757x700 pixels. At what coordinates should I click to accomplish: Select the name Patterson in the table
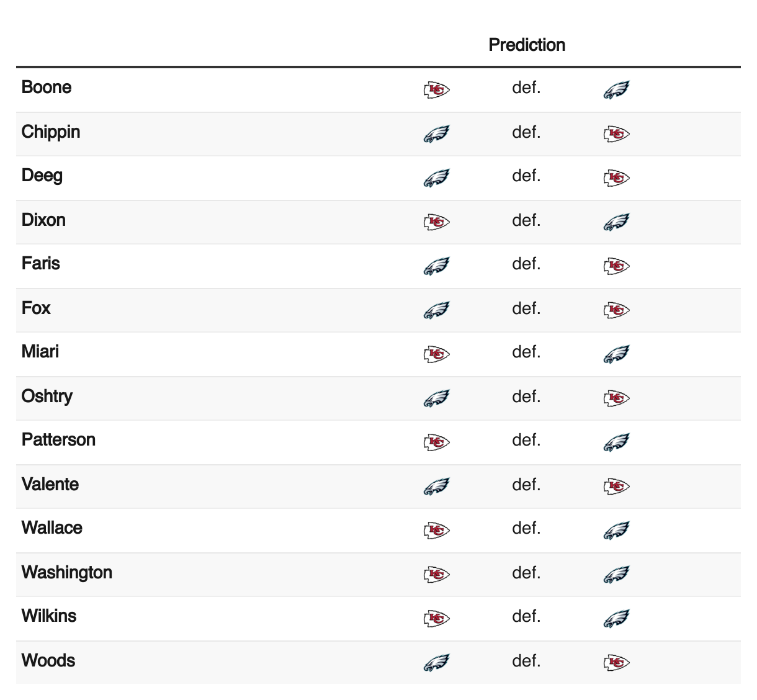[x=58, y=440]
